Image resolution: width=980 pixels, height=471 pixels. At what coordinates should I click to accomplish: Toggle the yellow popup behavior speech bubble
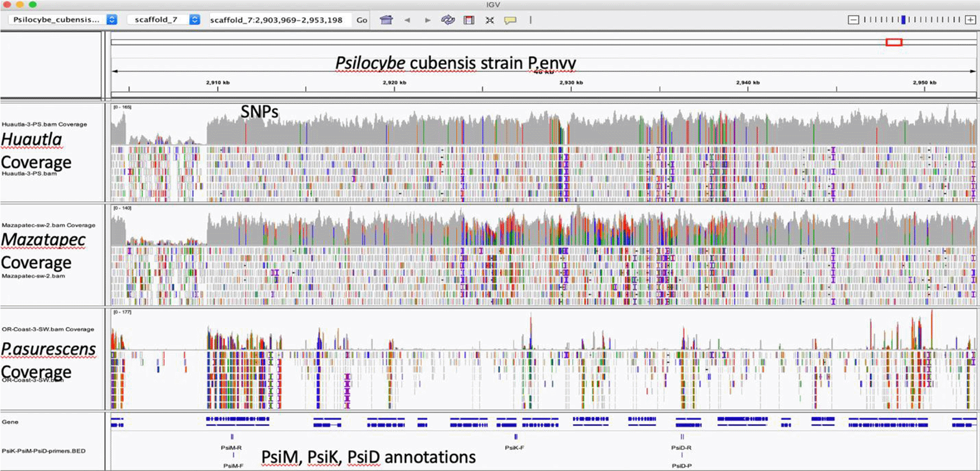point(510,20)
